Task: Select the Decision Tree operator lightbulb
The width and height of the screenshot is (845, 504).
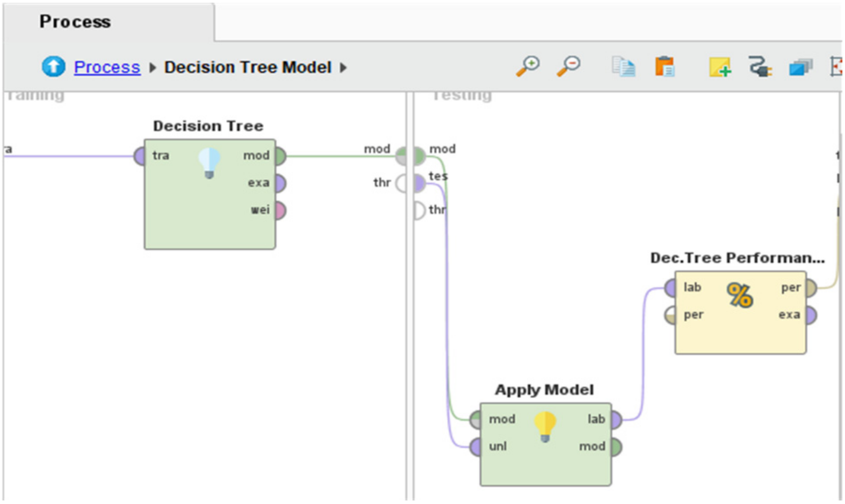Action: point(209,163)
